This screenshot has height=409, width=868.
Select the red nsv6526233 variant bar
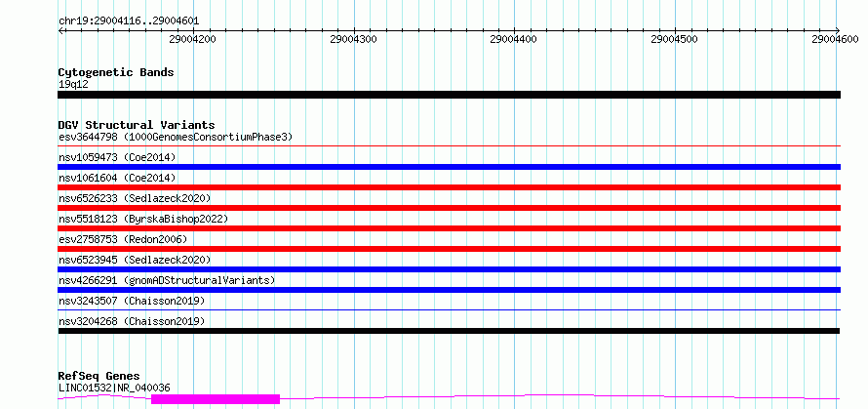pos(449,208)
